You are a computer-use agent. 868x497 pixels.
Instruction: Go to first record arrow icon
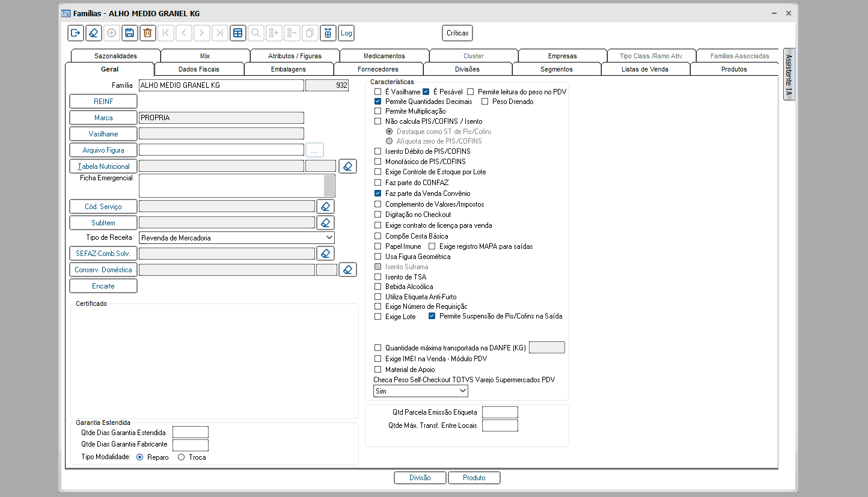[x=166, y=33]
